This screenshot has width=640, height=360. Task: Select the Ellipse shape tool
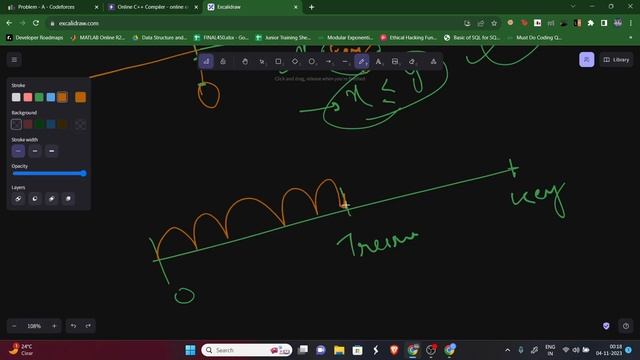coord(312,62)
